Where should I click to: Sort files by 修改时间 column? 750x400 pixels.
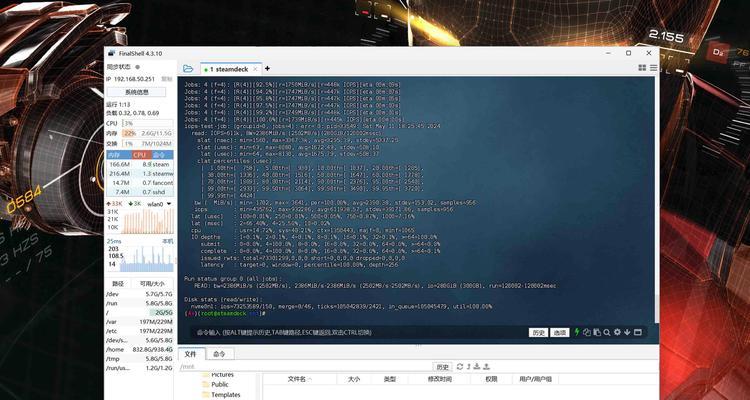coord(440,379)
